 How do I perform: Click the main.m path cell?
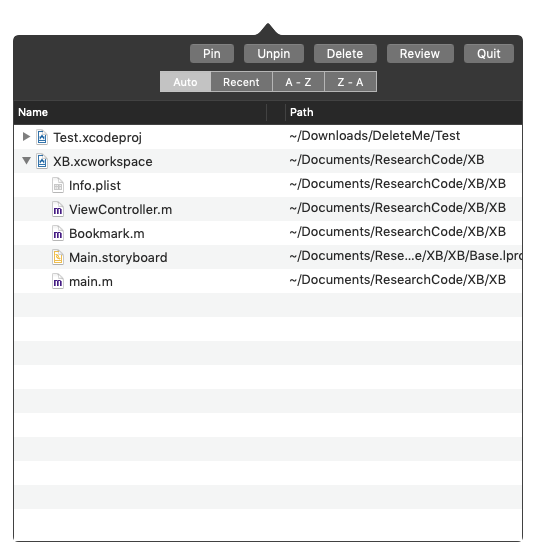tap(398, 280)
